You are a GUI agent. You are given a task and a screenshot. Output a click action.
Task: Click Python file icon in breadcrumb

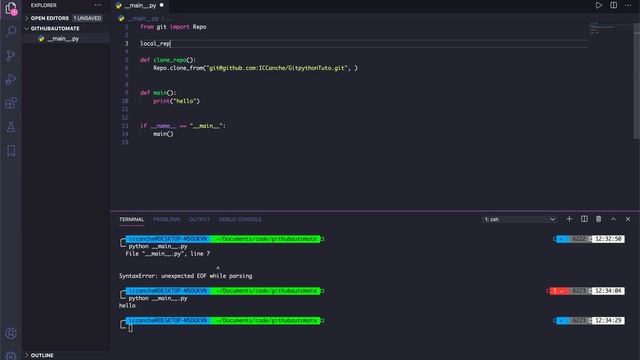[x=121, y=18]
